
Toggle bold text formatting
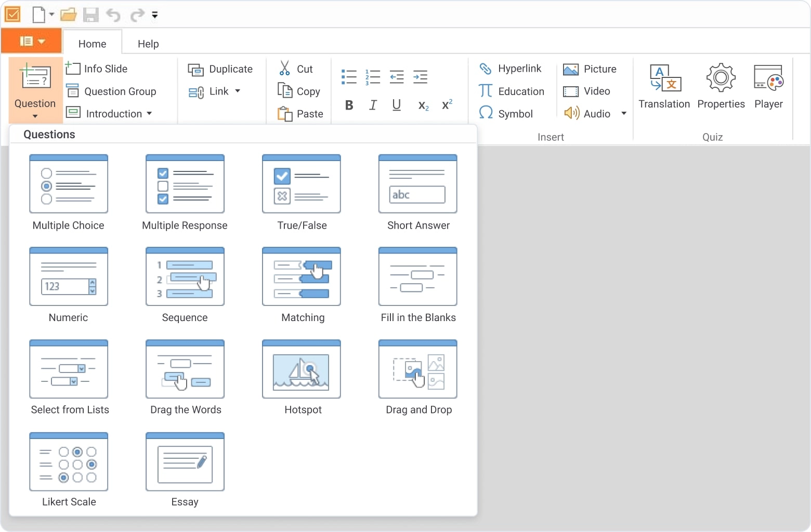[349, 105]
